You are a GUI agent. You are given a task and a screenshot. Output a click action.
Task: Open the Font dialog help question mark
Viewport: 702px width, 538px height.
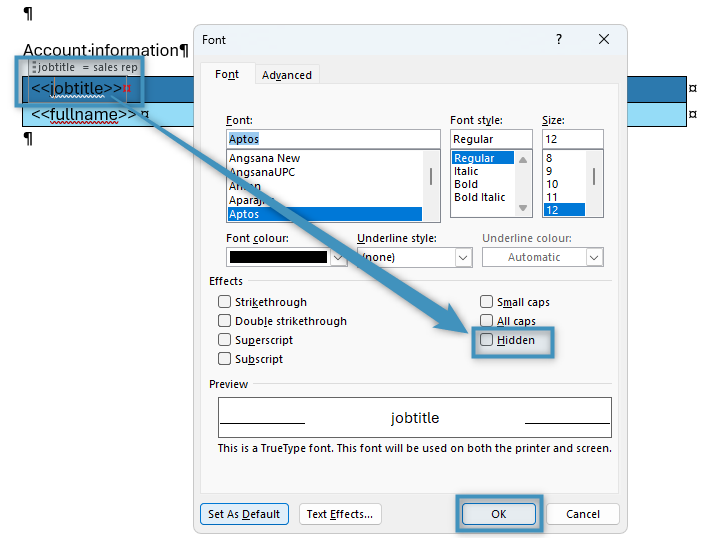coord(559,39)
